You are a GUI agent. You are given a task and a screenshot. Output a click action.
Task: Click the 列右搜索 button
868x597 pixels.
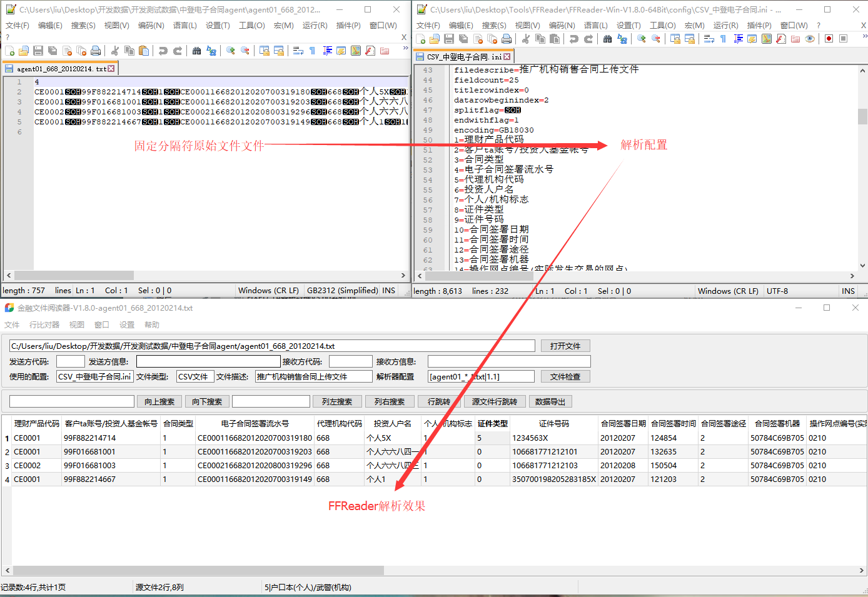click(390, 401)
